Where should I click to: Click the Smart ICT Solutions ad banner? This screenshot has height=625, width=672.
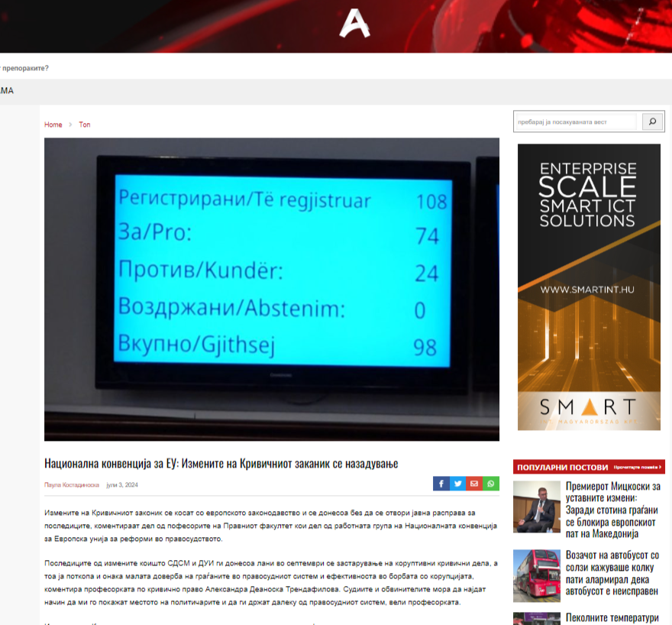click(589, 287)
